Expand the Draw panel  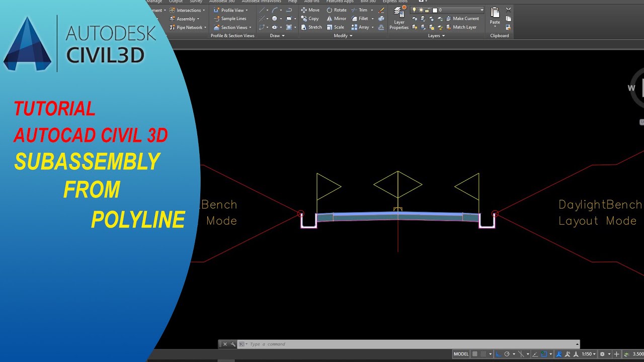click(x=277, y=36)
